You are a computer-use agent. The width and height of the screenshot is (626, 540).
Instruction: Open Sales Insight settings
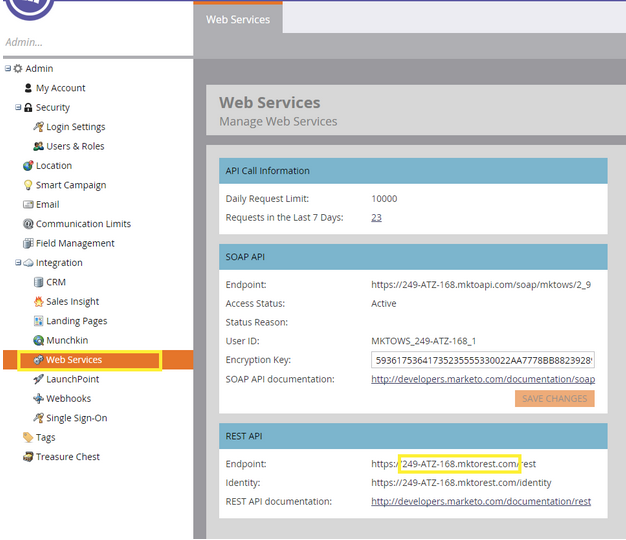click(73, 302)
